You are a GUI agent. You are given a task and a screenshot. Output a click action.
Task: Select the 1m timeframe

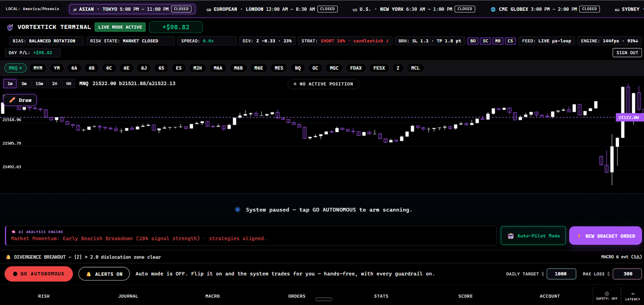click(x=10, y=84)
